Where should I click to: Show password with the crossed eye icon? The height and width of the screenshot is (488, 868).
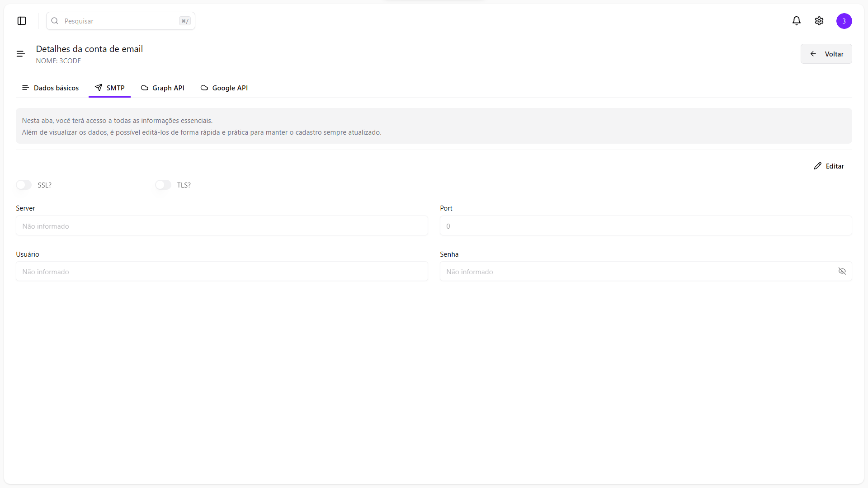pos(842,271)
